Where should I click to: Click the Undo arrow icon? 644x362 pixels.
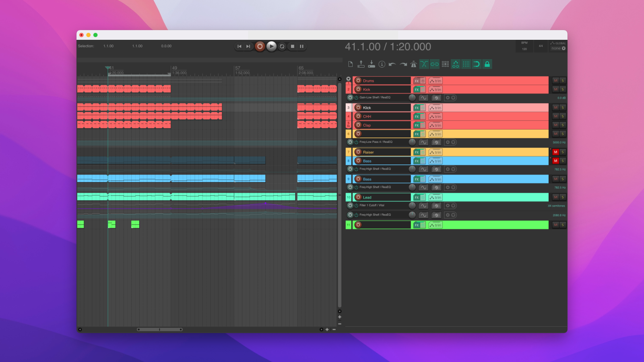[x=392, y=64]
